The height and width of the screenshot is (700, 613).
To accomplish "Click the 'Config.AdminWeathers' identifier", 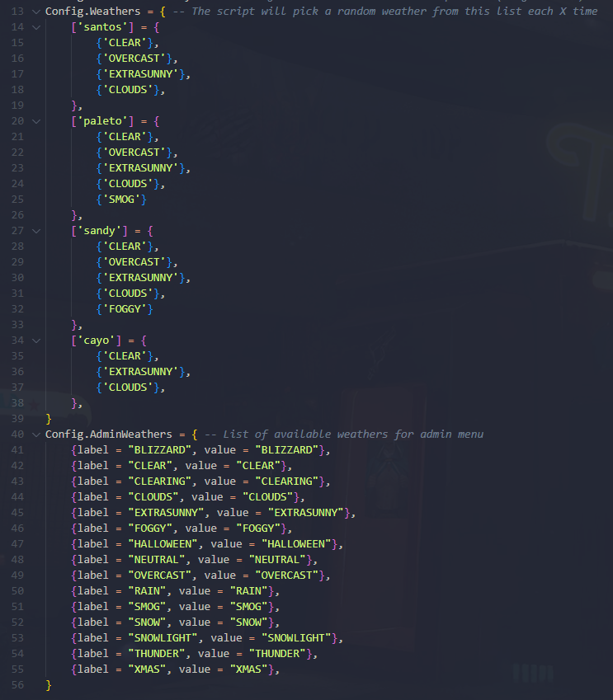I will click(109, 435).
